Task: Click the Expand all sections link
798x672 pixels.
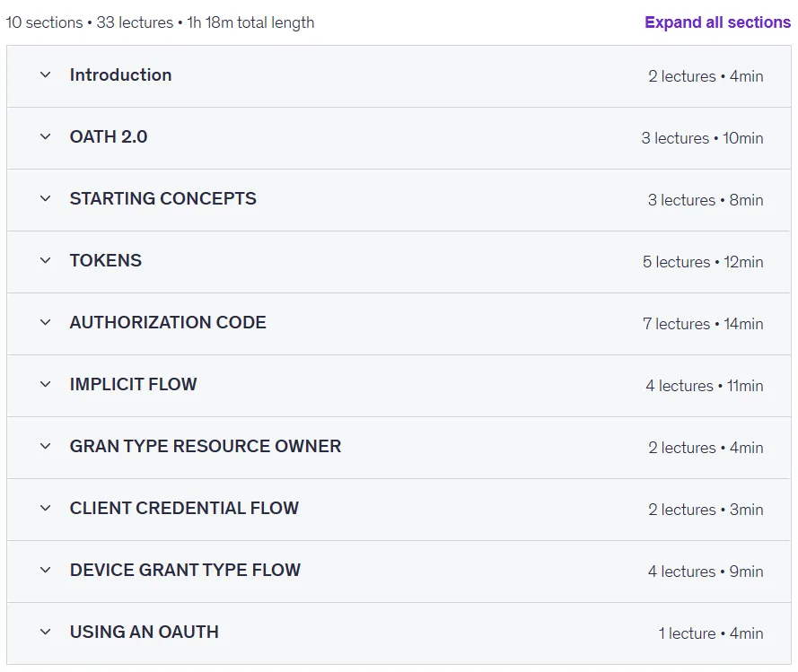Action: [x=717, y=22]
